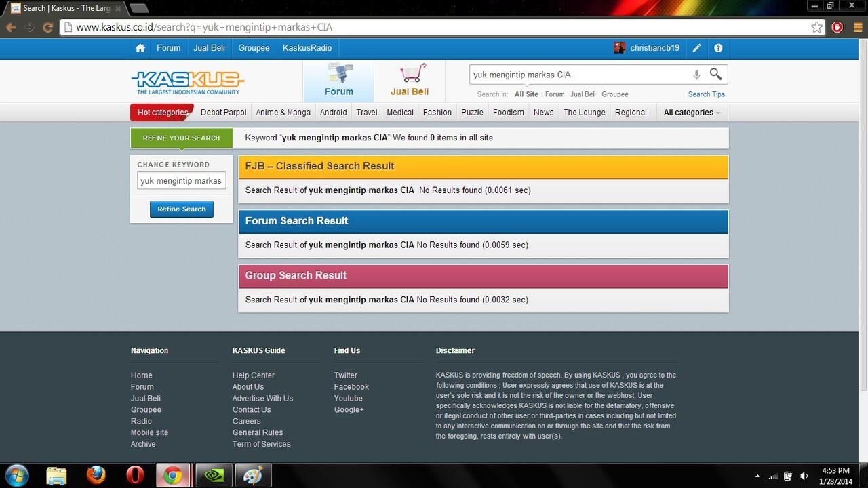868x488 pixels.
Task: Set search scope to Jual Beli
Action: pos(583,94)
